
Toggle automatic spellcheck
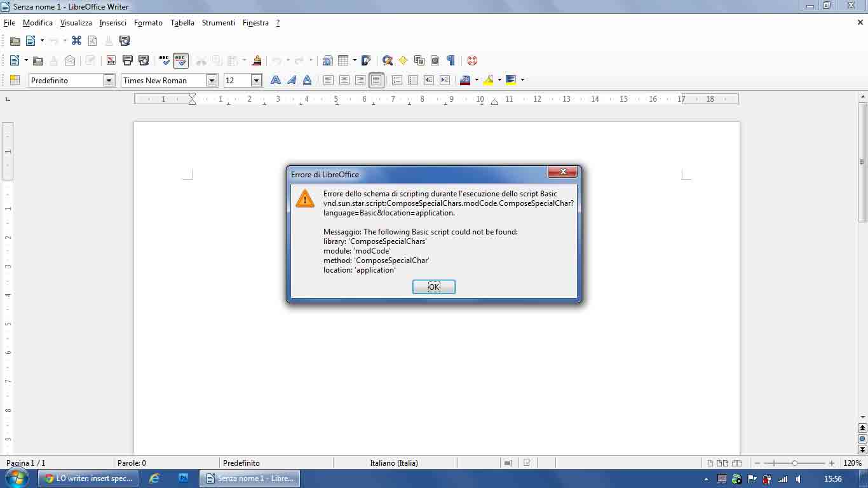[x=181, y=60]
